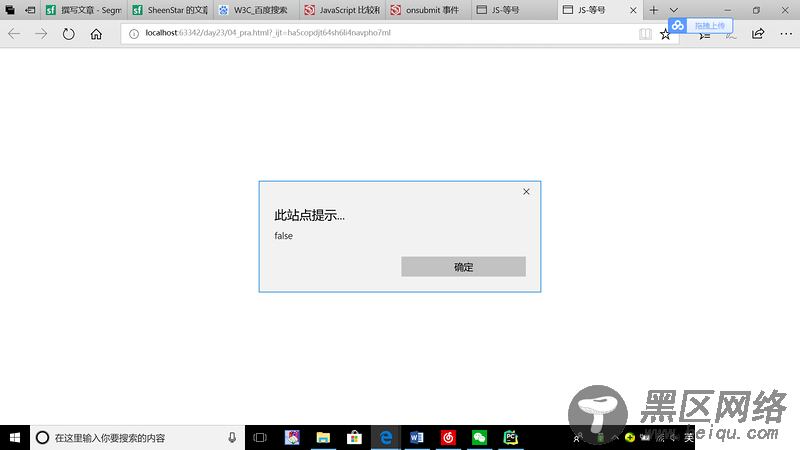Click the 确定 button in the alert dialog

pos(463,266)
